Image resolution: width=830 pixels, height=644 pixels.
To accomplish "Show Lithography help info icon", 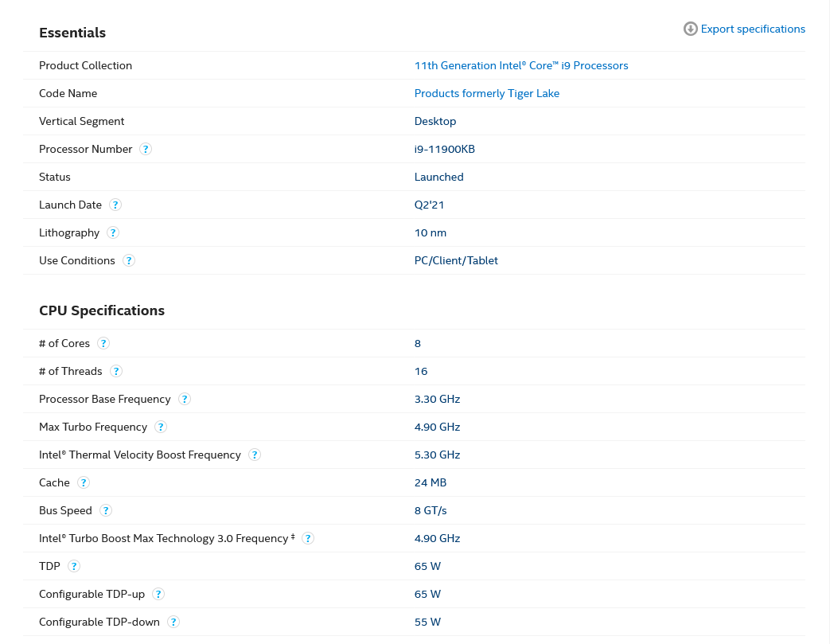I will tap(113, 233).
